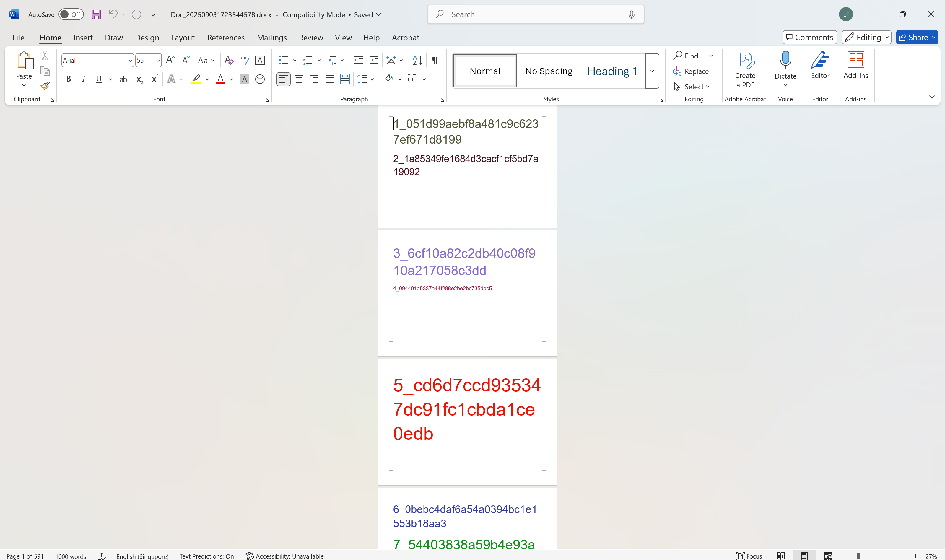The image size is (945, 560).
Task: Open the References tab
Action: tap(226, 37)
